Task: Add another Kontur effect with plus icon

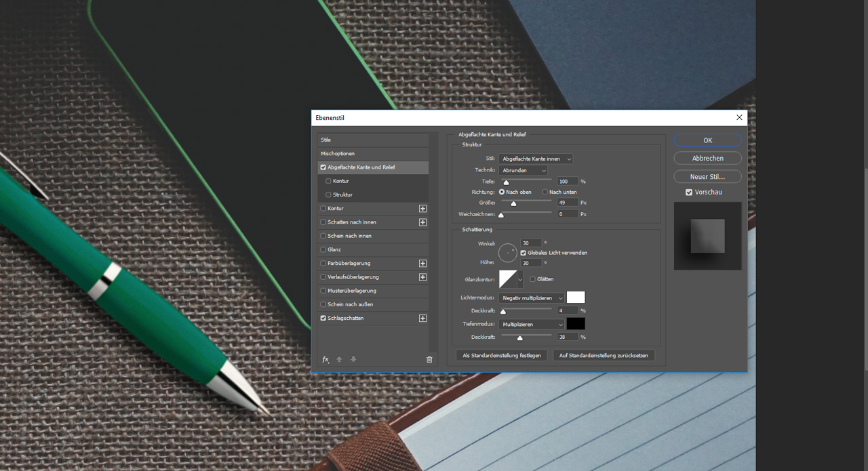Action: 422,209
